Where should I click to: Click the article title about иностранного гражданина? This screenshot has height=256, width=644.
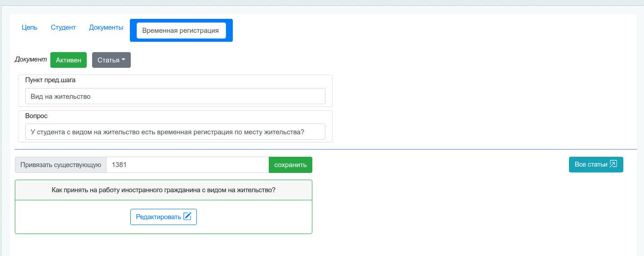(x=164, y=190)
